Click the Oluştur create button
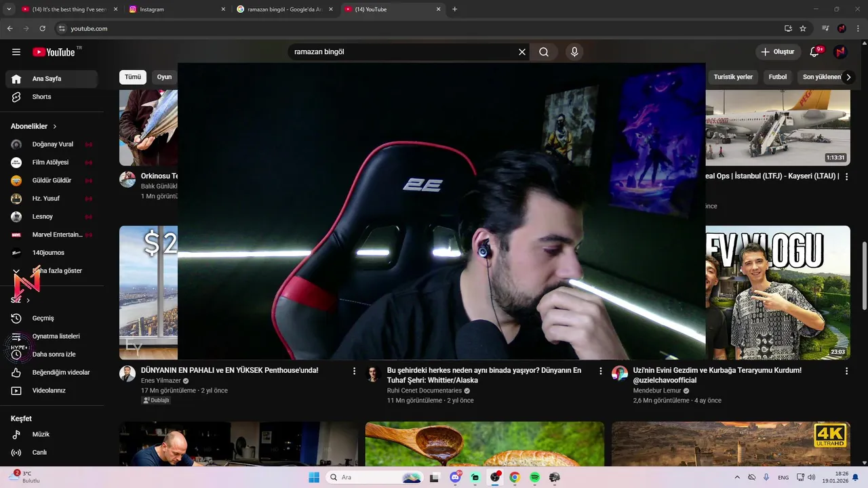868x488 pixels. (x=778, y=52)
